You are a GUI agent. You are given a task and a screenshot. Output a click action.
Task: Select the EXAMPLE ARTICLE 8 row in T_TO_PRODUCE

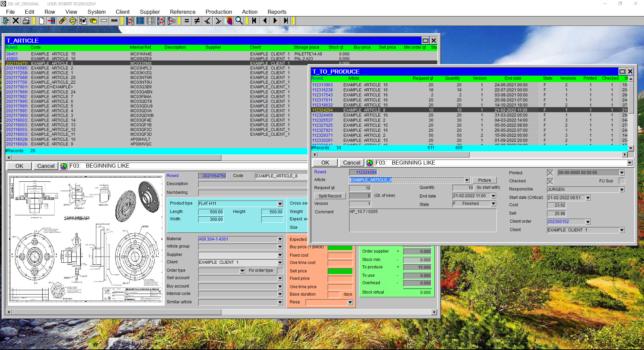369,110
